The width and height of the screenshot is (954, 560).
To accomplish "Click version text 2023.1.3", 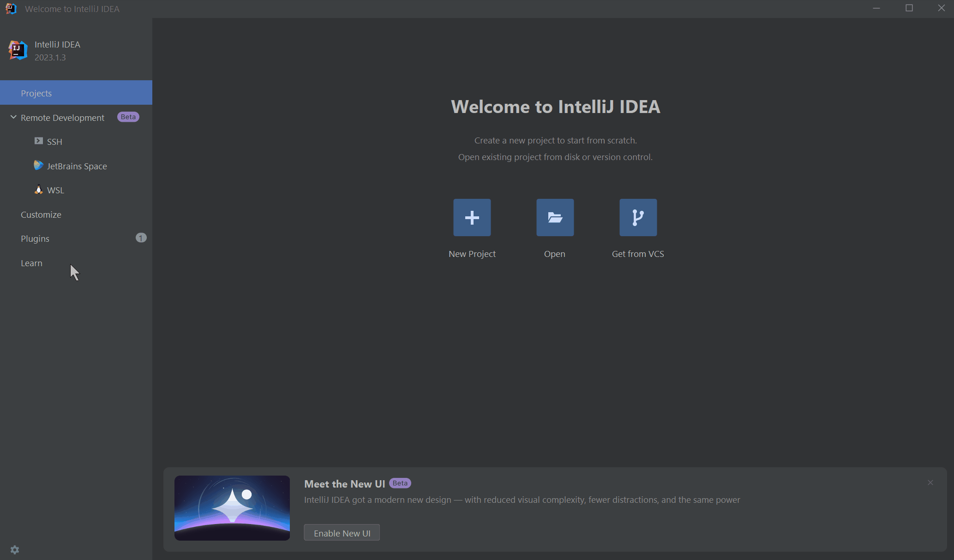I will [x=50, y=57].
